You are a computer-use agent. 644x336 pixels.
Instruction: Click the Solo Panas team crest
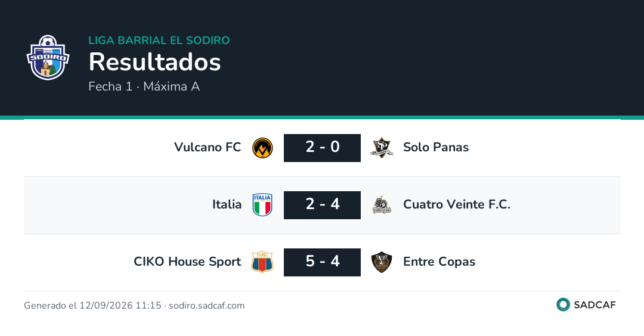coord(382,148)
